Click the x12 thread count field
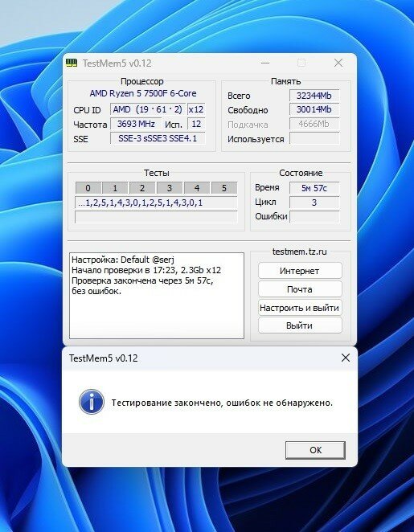Viewport: 414px width, 532px height. 196,109
